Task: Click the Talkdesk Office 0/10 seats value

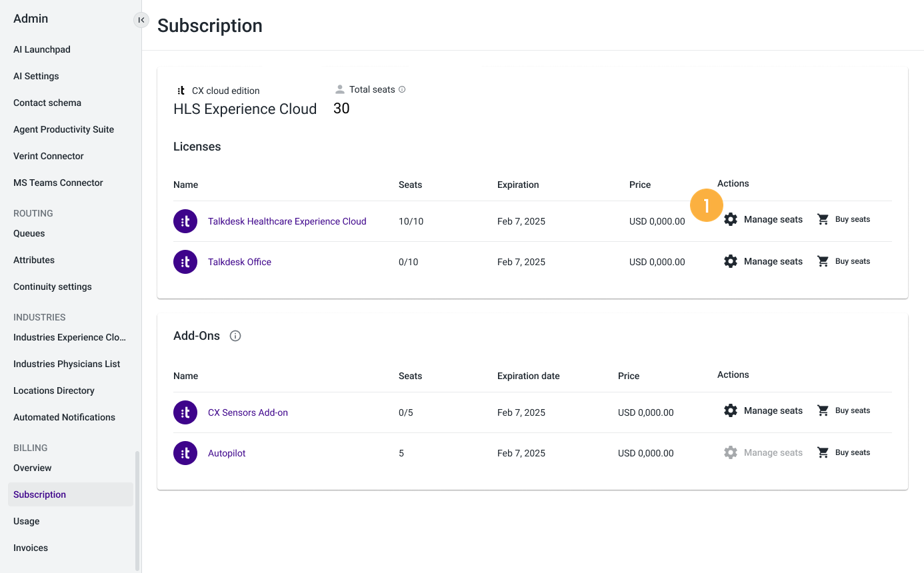Action: coord(408,262)
